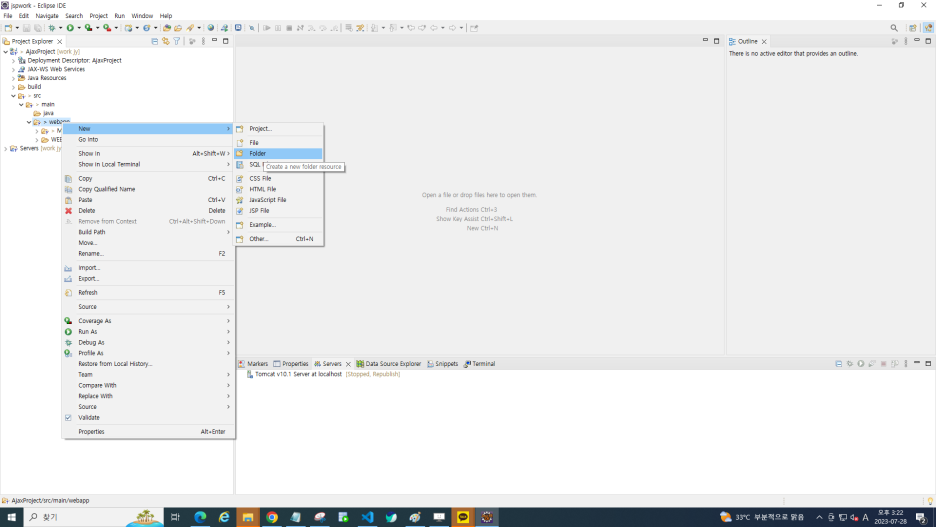Select JSP File in New submenu
Screen dimensions: 936x527
click(279, 211)
